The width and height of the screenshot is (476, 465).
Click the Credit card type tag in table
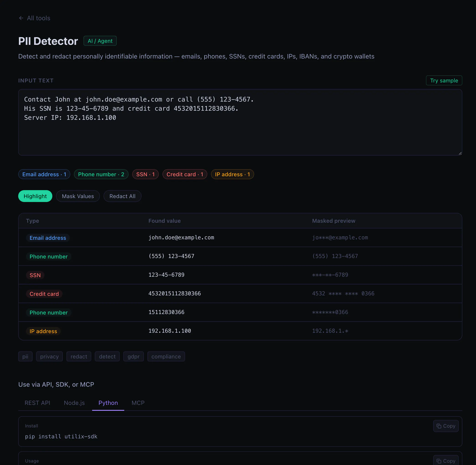pos(44,294)
